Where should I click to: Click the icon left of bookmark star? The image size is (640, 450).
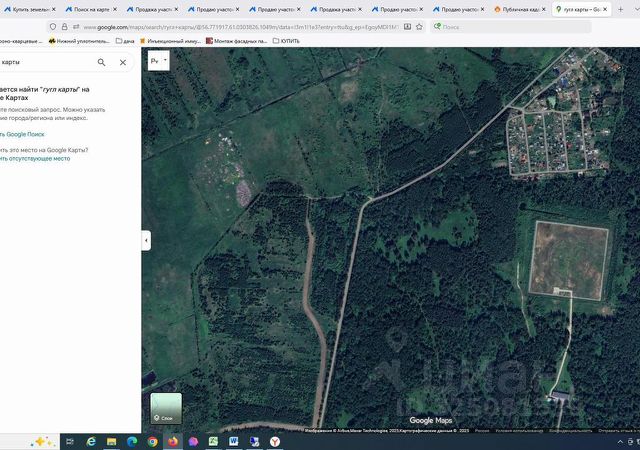point(407,27)
